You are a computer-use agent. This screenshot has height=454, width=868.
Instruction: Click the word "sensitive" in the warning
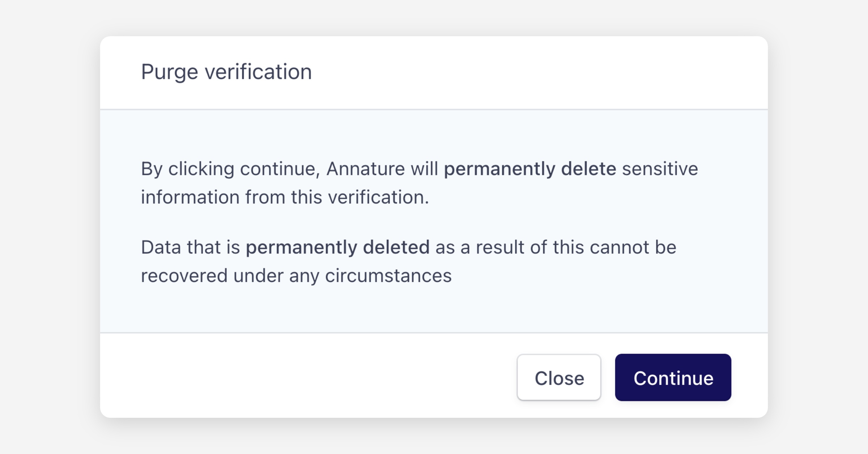(660, 169)
